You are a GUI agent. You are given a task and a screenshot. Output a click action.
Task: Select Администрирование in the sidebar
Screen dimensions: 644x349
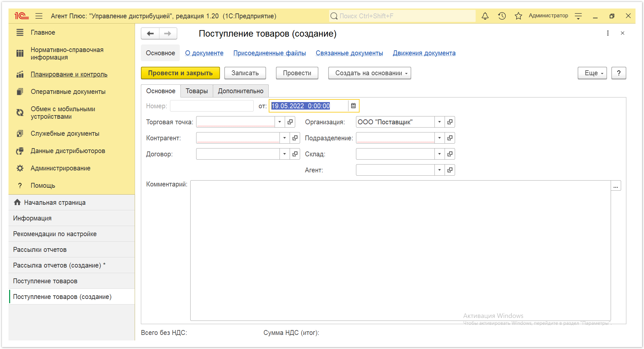60,168
